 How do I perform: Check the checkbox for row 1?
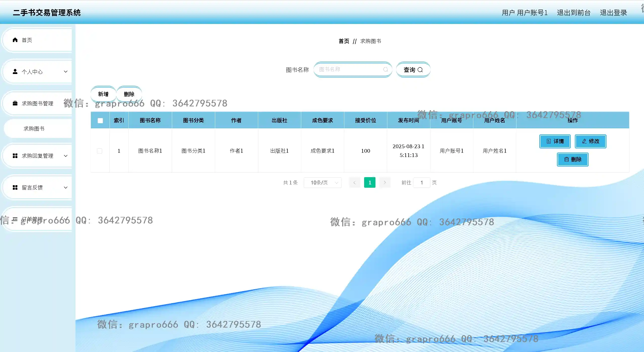(x=100, y=151)
